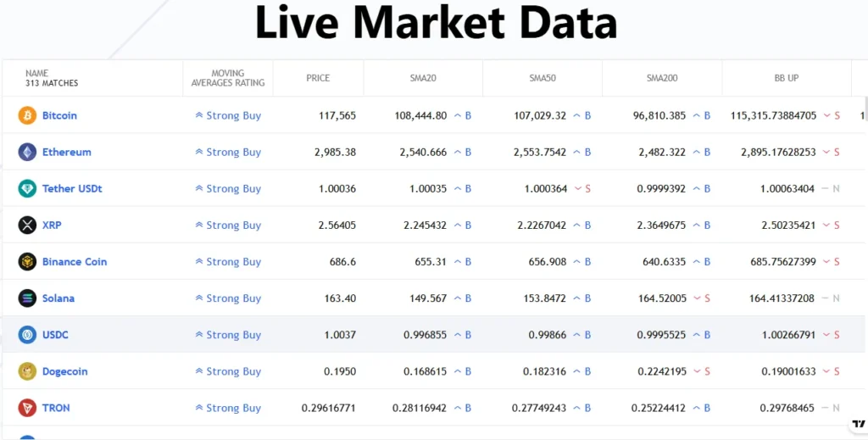The width and height of the screenshot is (868, 440).
Task: Click Bitcoin's Strong Buy rating
Action: pyautogui.click(x=228, y=115)
